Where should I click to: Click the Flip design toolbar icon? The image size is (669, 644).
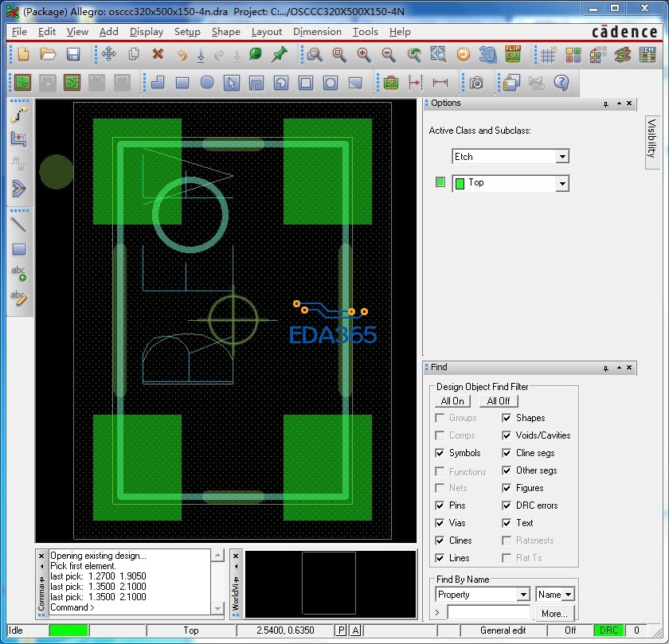tap(513, 54)
